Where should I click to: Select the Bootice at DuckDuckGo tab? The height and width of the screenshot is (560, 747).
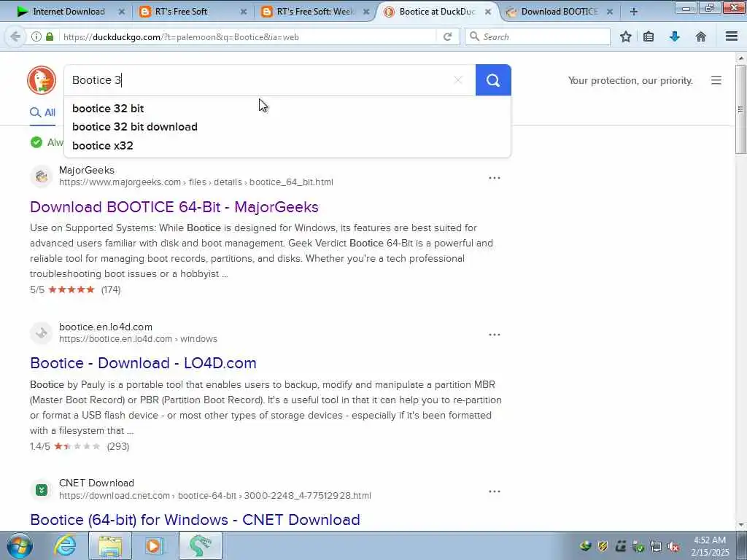click(438, 12)
